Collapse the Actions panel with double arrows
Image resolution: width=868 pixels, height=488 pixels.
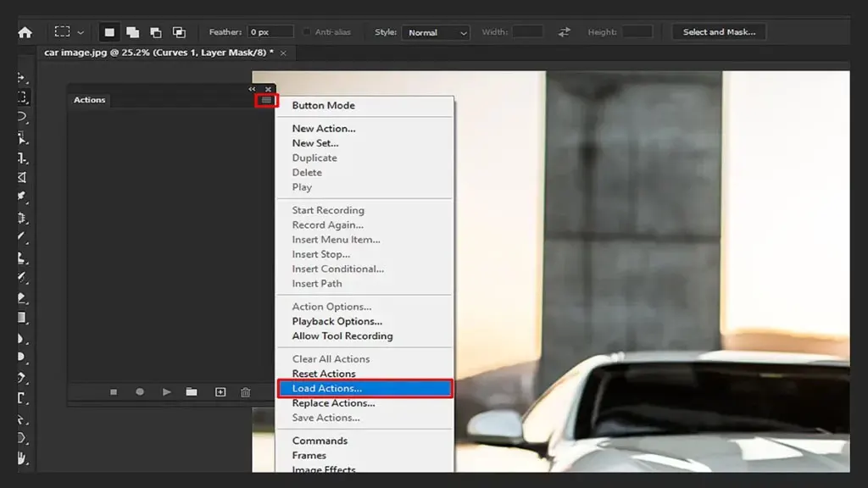pos(253,89)
